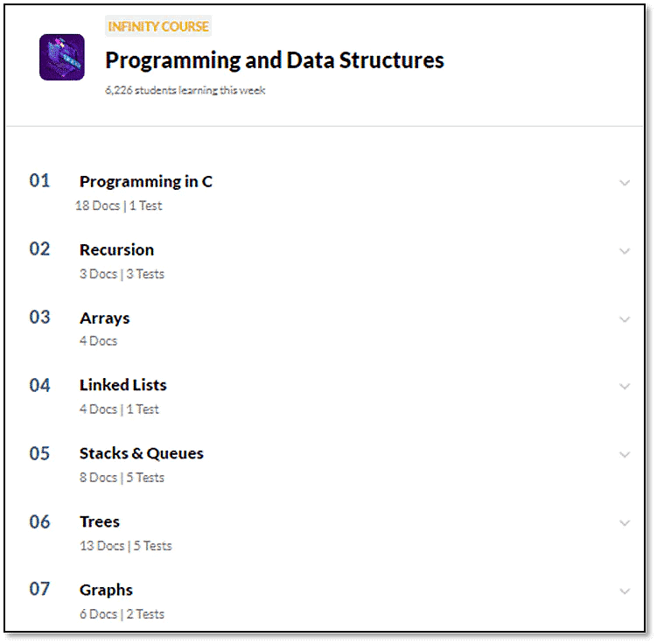
Task: Click the 6,226 students learning text
Action: click(185, 90)
